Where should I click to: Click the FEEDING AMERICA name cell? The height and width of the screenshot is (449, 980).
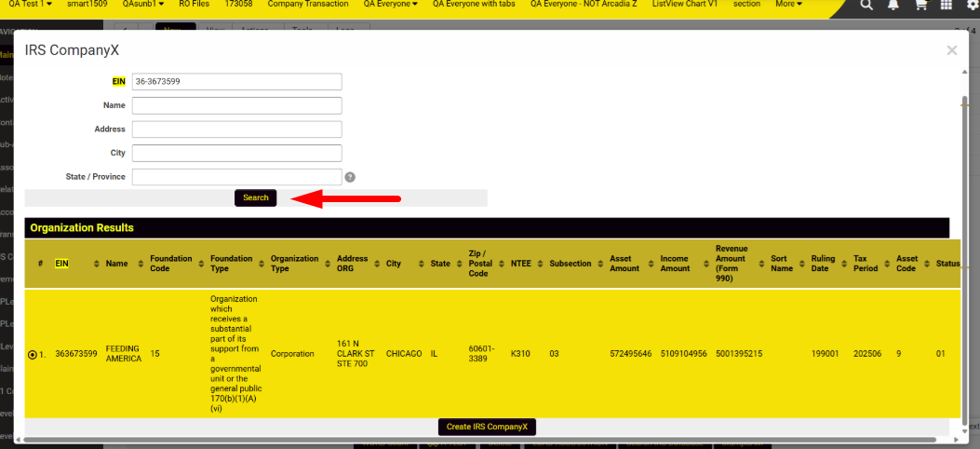124,354
